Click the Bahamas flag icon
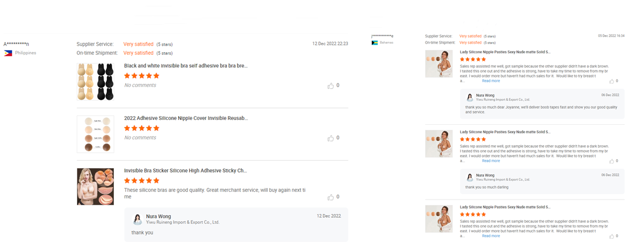The image size is (644, 242). tap(375, 42)
